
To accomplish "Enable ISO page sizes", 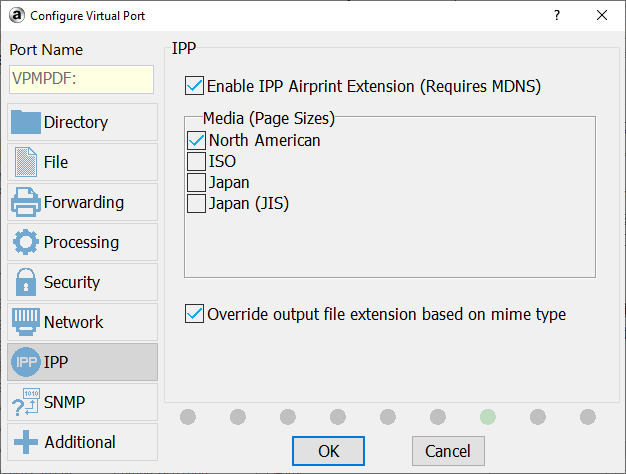I will (x=197, y=161).
